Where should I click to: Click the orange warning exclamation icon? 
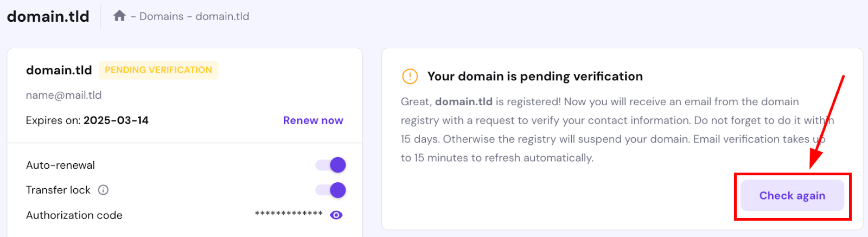point(410,76)
